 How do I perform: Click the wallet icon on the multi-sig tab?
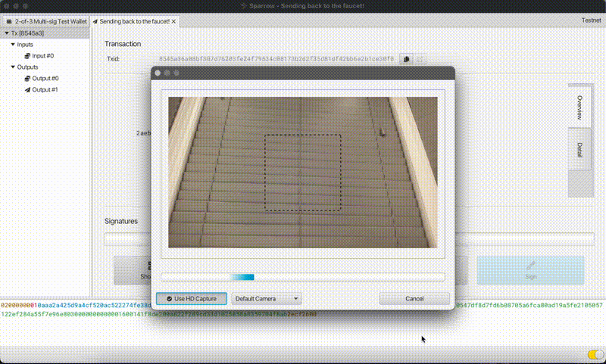(9, 22)
